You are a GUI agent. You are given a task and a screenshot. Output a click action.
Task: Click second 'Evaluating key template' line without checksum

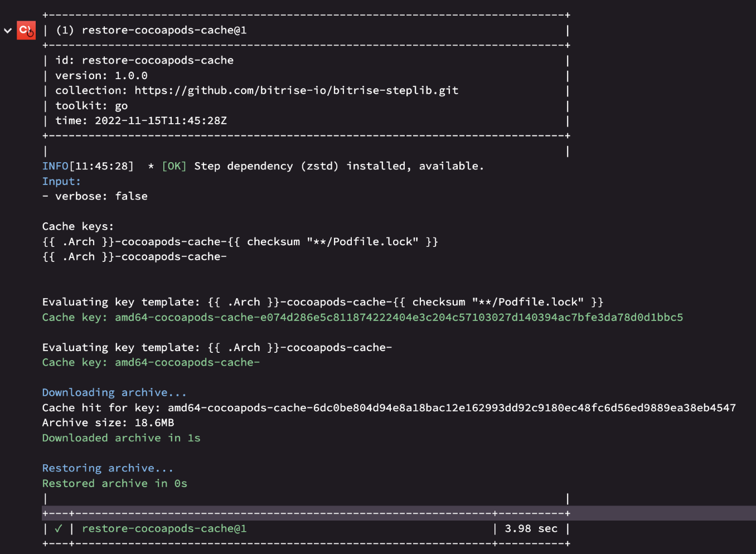coord(217,347)
